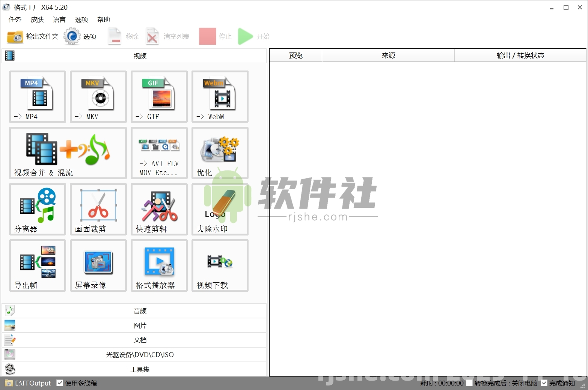
Task: Open the 文档 category panel
Action: (140, 340)
